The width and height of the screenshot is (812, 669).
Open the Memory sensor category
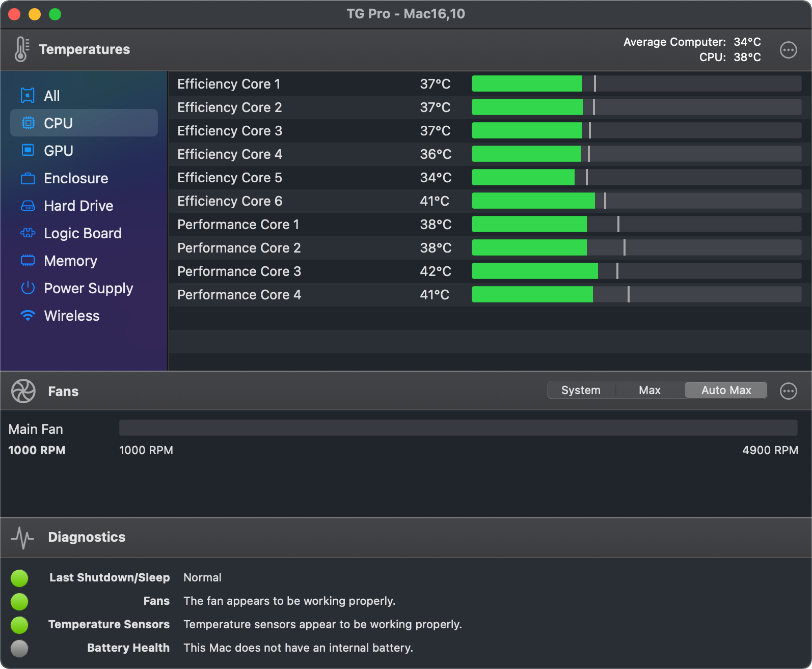click(x=70, y=261)
